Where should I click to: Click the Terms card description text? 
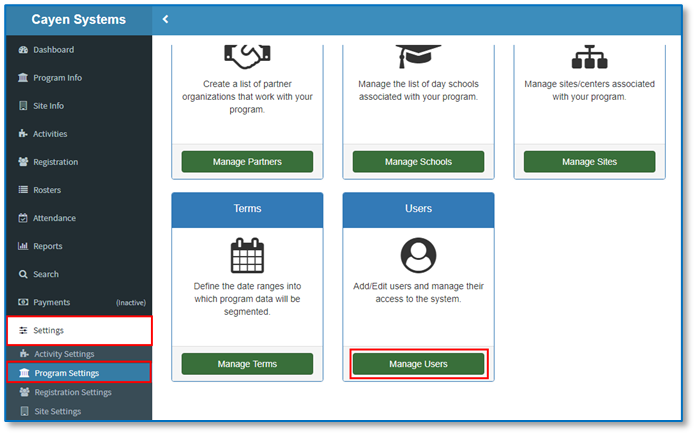[247, 299]
